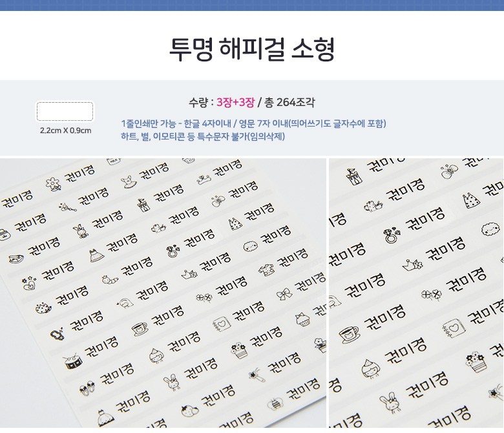Click the pink 3장+3장 quantity text
This screenshot has height=433, width=504.
coord(236,102)
